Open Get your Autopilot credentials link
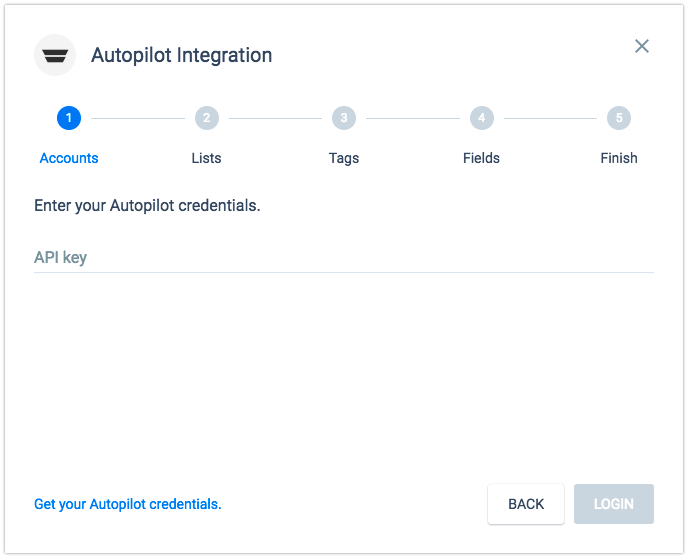The image size is (688, 558). tap(128, 504)
